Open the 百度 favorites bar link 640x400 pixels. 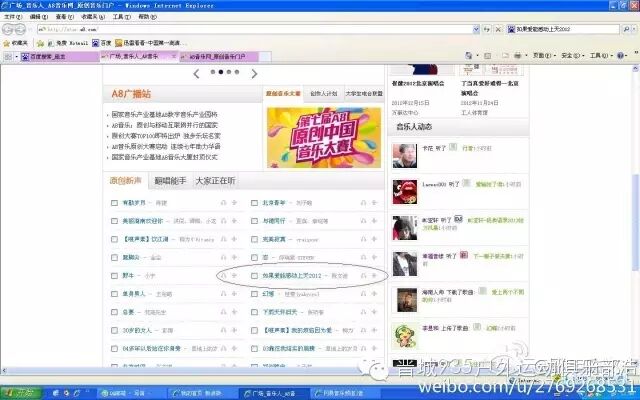(x=102, y=43)
